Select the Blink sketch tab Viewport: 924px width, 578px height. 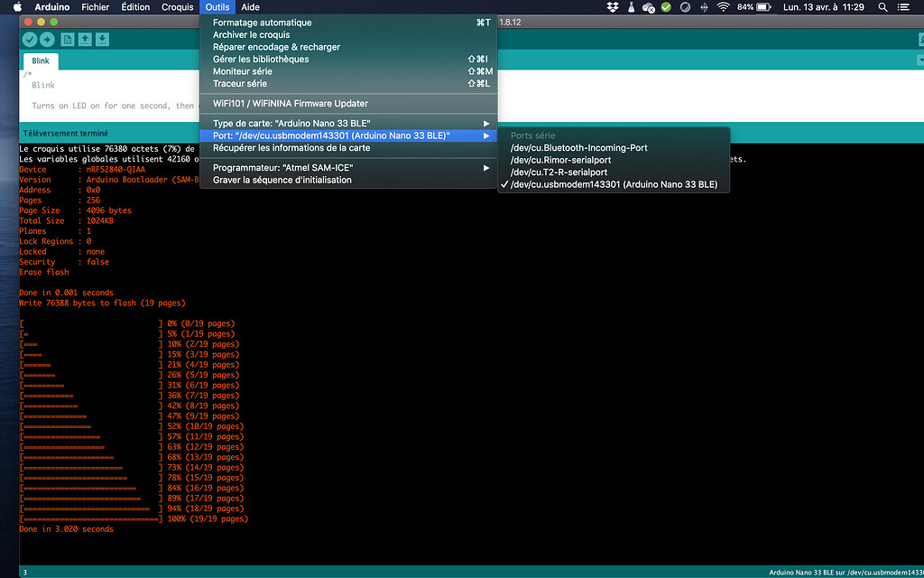point(40,61)
